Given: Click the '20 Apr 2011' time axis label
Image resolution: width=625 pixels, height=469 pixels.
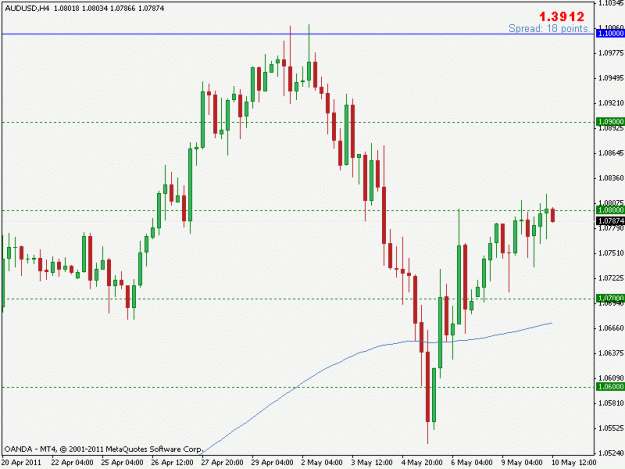Looking at the screenshot, I should pos(21,462).
